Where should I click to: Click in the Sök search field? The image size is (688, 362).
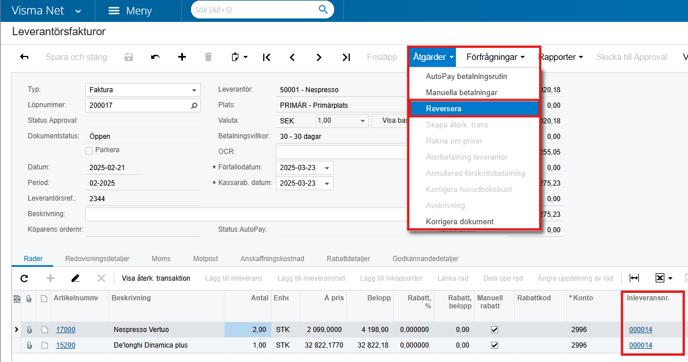[x=254, y=10]
